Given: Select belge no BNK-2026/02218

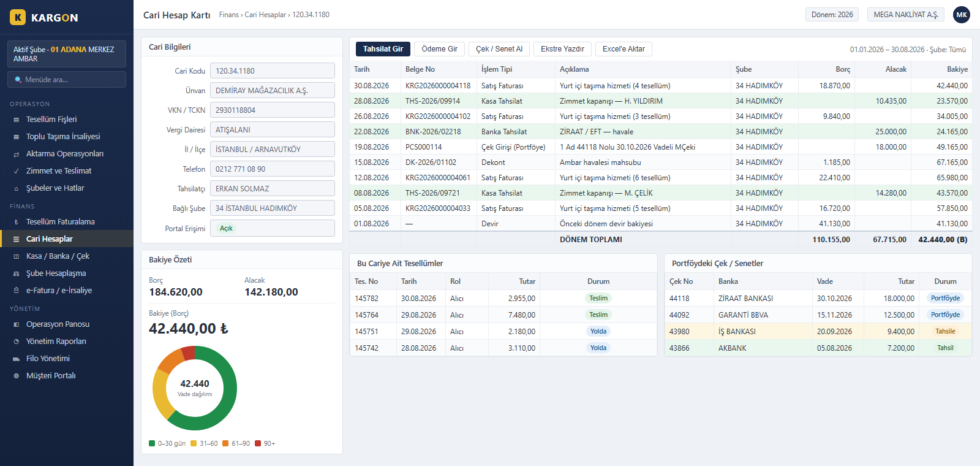Looking at the screenshot, I should coord(433,132).
